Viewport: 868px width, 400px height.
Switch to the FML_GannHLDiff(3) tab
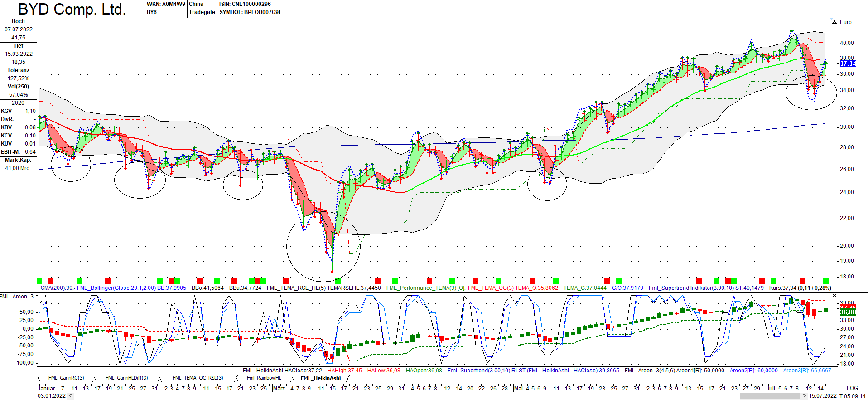(x=127, y=378)
